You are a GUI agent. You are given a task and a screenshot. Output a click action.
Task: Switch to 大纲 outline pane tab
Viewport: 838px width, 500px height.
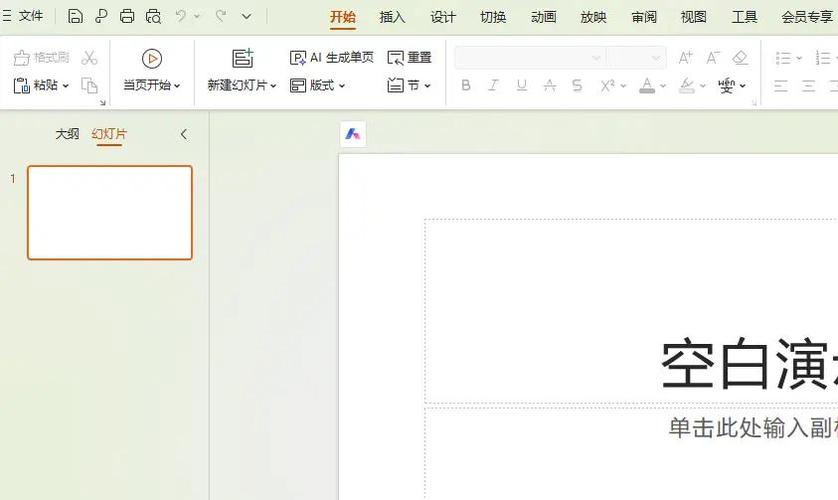[x=67, y=134]
